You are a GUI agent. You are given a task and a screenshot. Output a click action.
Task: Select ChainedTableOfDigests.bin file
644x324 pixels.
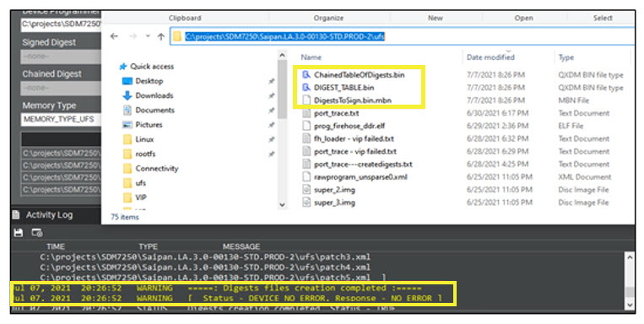360,75
